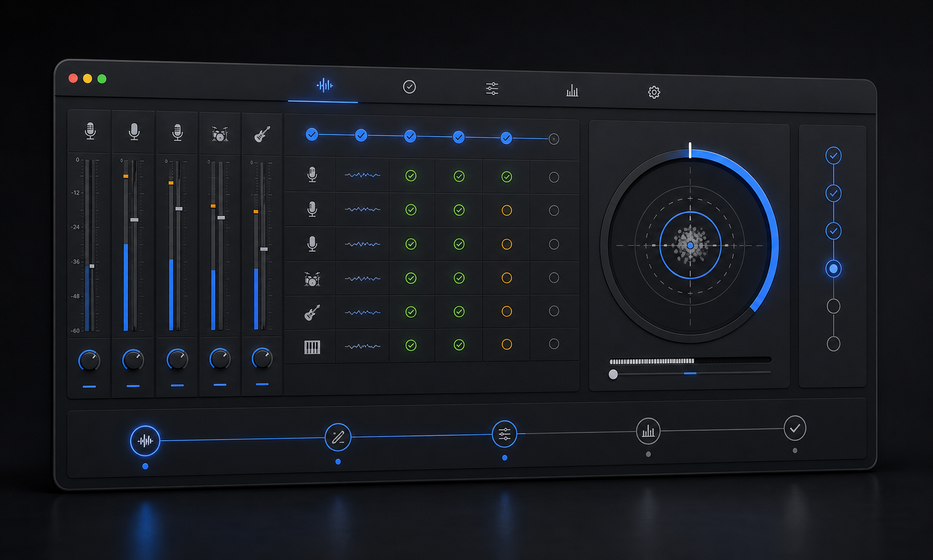The height and width of the screenshot is (560, 933).
Task: Select the drum kit channel strip icon
Action: click(220, 134)
